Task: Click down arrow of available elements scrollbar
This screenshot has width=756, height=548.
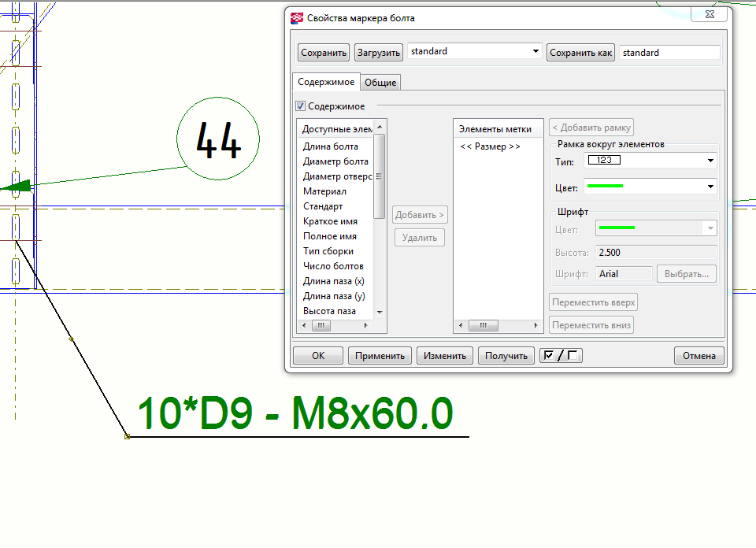Action: pos(380,313)
